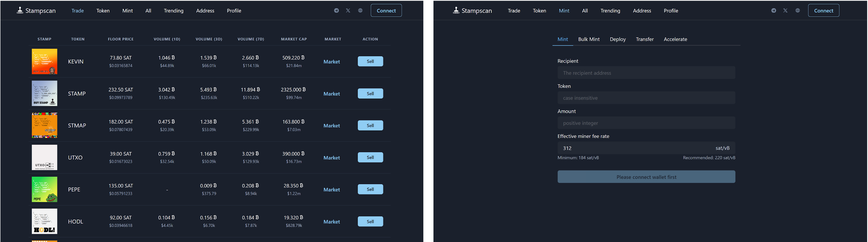Click Connect button on left panel
868x242 pixels.
[x=386, y=11]
